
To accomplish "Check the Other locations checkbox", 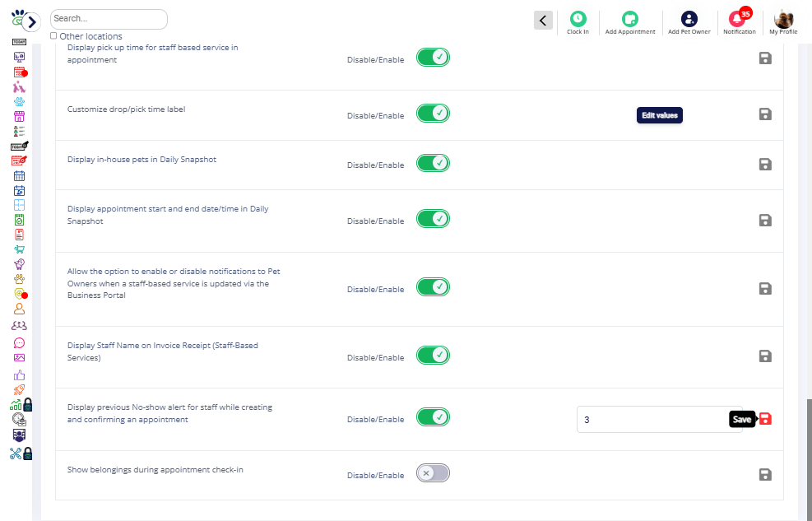I will click(x=53, y=35).
